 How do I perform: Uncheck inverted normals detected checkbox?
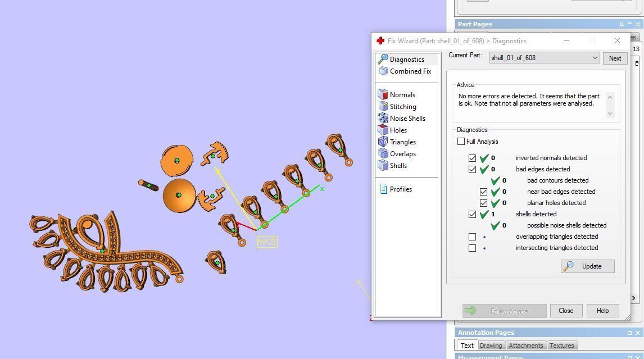[472, 158]
